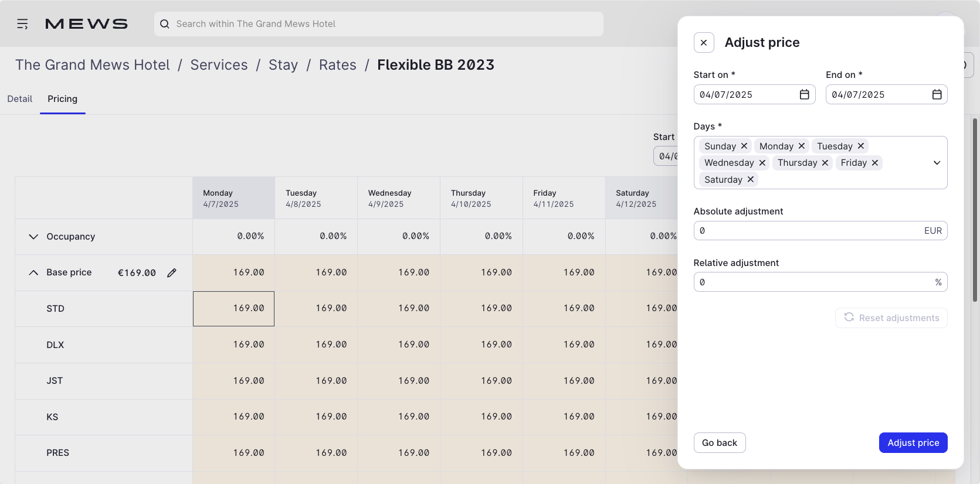Select the Pricing tab
Screen dimensions: 980x484
[x=63, y=99]
